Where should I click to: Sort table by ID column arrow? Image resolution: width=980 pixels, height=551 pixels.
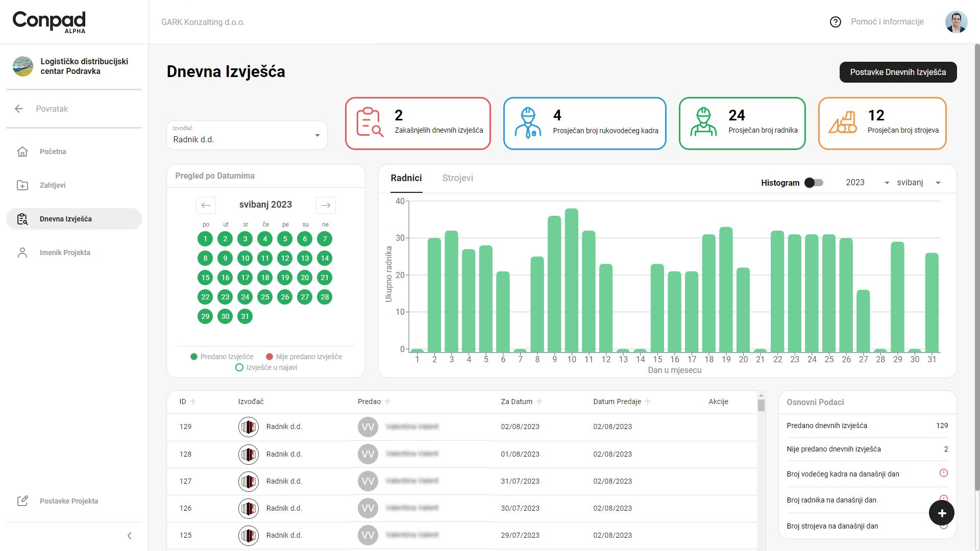coord(193,402)
